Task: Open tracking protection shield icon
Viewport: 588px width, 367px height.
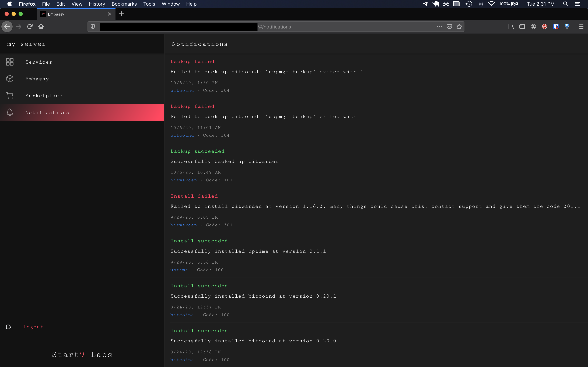Action: pyautogui.click(x=93, y=27)
